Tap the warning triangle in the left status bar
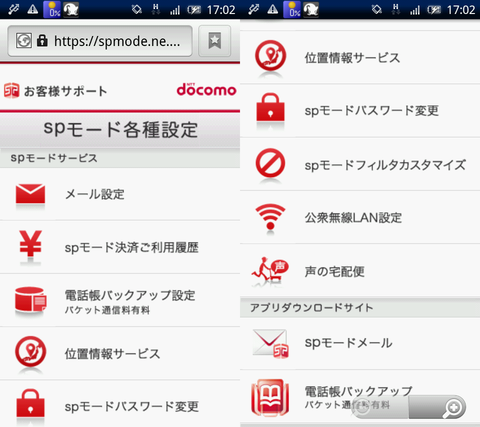480x427 pixels. click(x=33, y=9)
